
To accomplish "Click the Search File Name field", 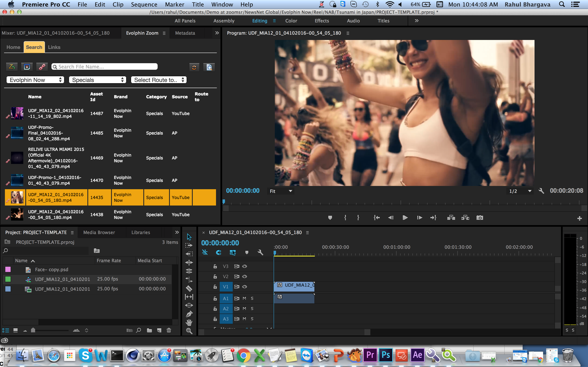I will tap(105, 67).
